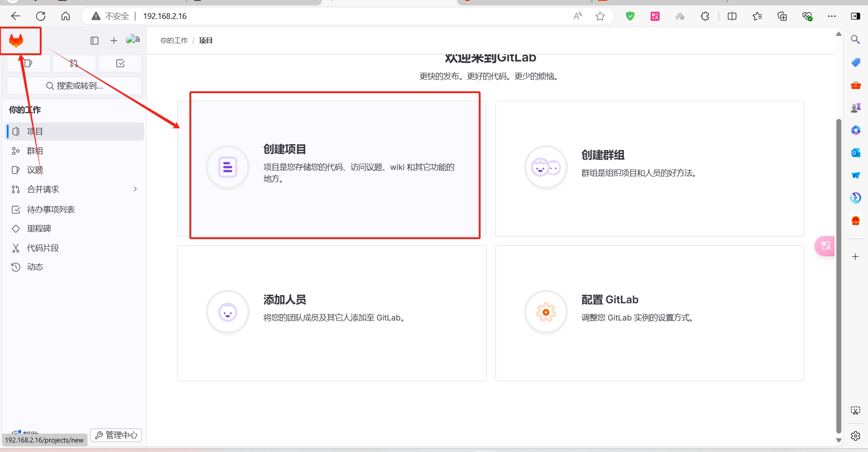Open 合并请求 in the sidebar
Screen dimensions: 868x452
coord(75,189)
